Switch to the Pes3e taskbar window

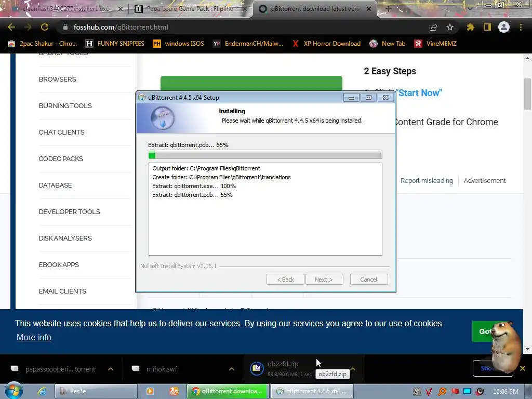tap(96, 391)
